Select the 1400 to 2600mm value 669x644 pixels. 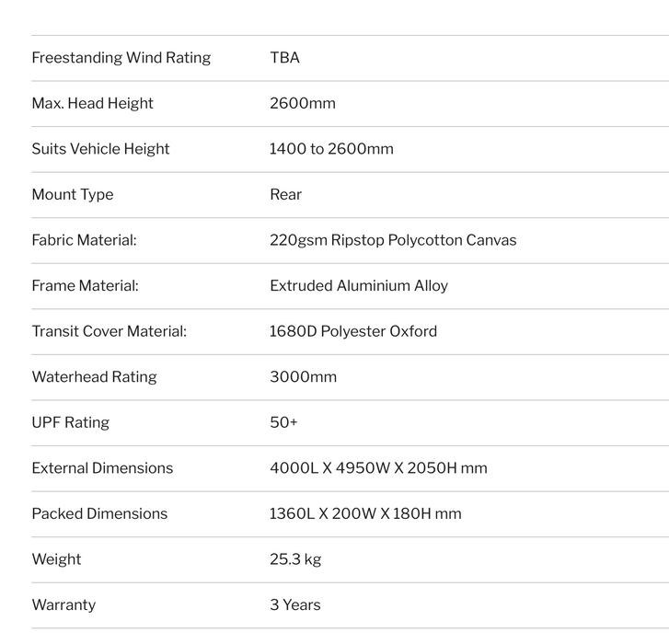331,149
